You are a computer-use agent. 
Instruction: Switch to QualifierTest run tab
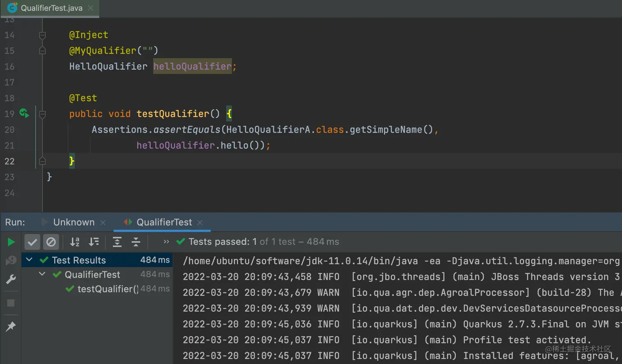pyautogui.click(x=164, y=222)
